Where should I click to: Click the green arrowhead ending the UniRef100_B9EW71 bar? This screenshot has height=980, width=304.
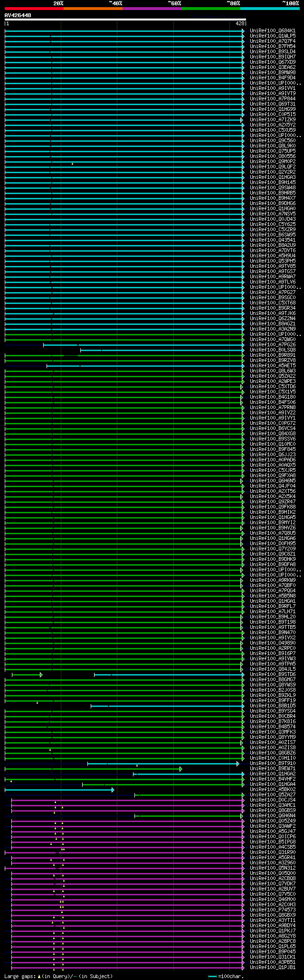click(180, 769)
